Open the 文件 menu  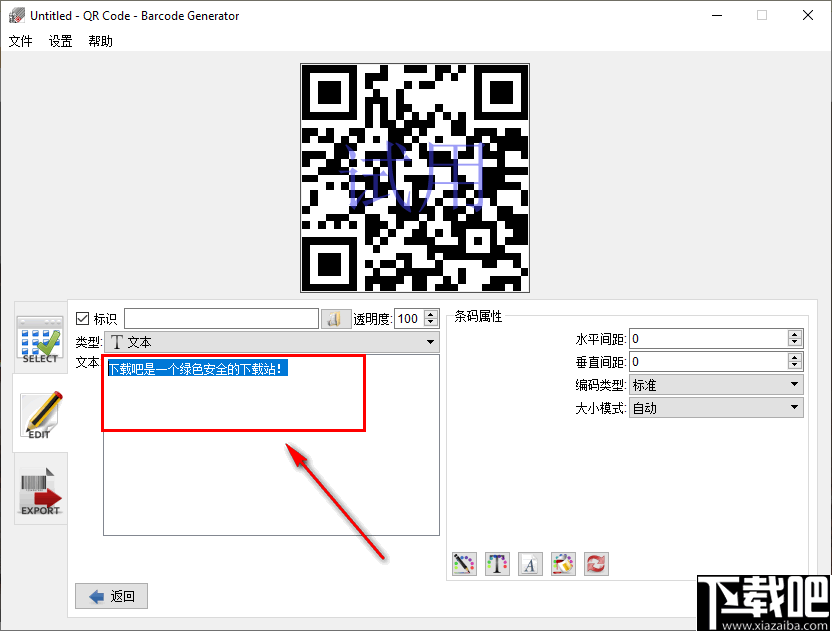[21, 42]
